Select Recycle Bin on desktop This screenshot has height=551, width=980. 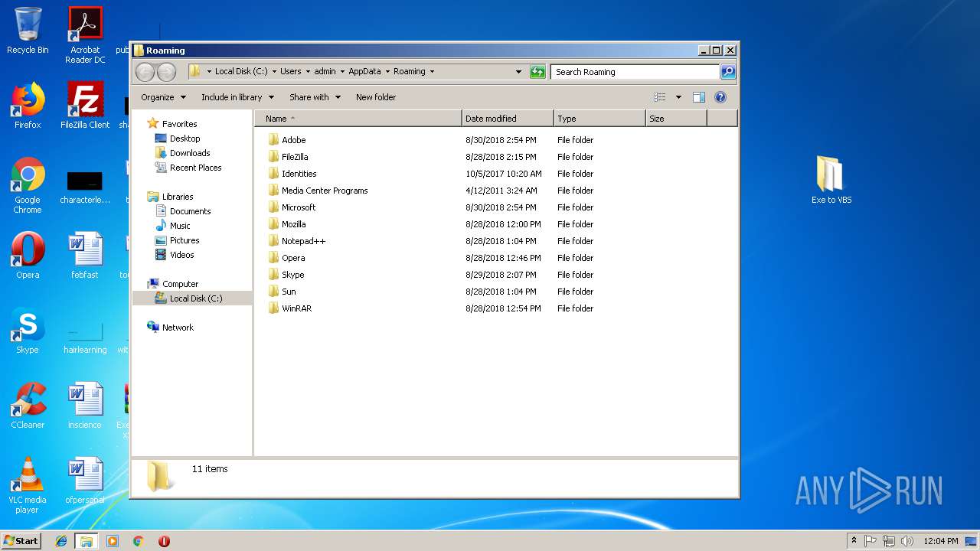pyautogui.click(x=28, y=31)
